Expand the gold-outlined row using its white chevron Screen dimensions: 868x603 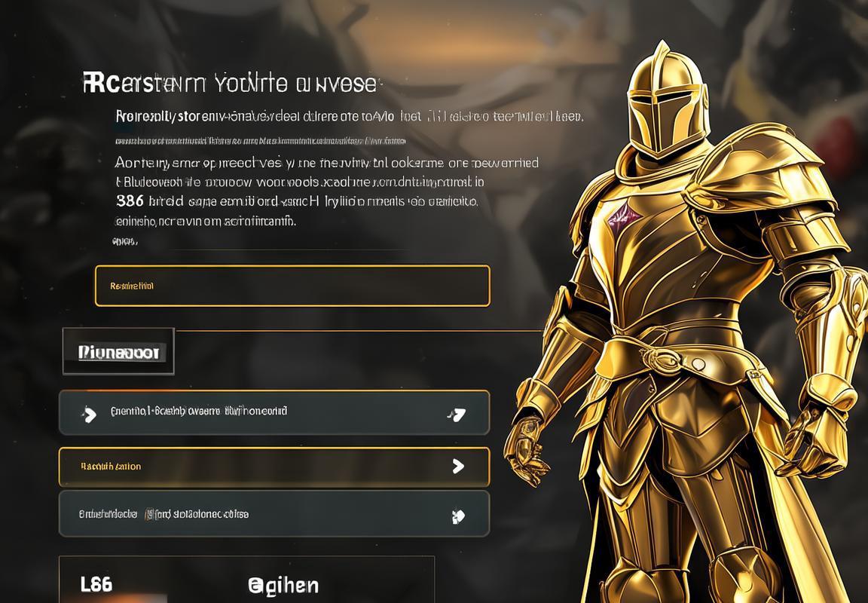(x=458, y=467)
